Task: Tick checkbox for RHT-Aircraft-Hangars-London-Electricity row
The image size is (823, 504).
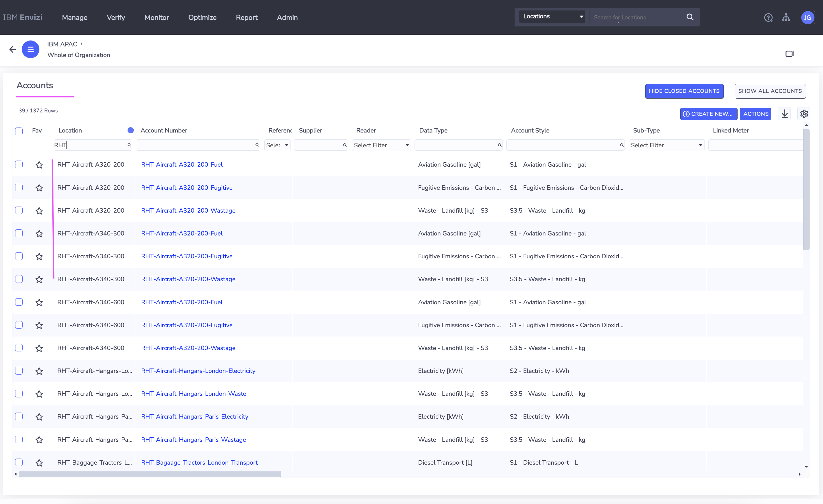Action: tap(19, 371)
